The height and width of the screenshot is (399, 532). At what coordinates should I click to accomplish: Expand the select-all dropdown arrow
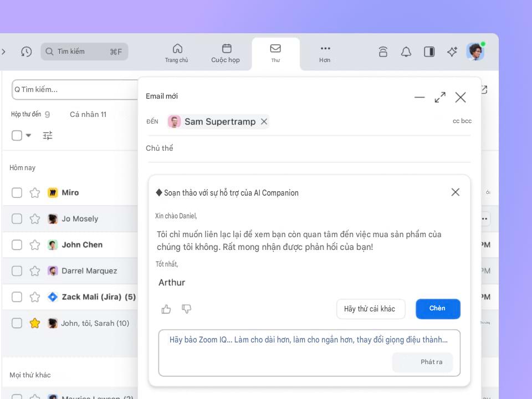pos(28,135)
